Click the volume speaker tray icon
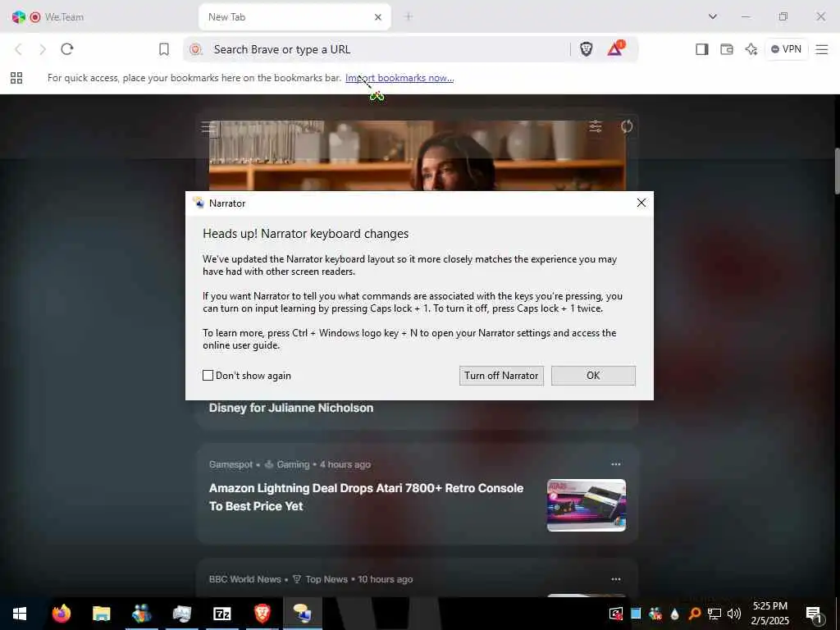The height and width of the screenshot is (630, 840). click(734, 614)
